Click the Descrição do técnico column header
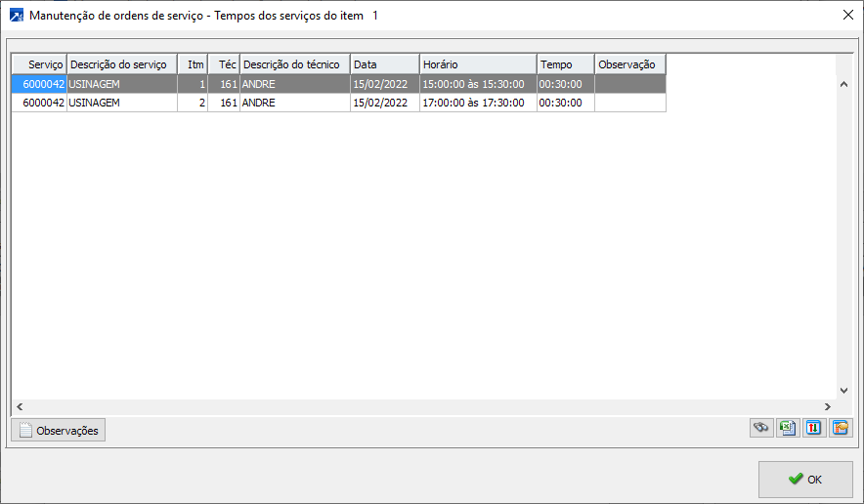This screenshot has width=864, height=504. [295, 64]
